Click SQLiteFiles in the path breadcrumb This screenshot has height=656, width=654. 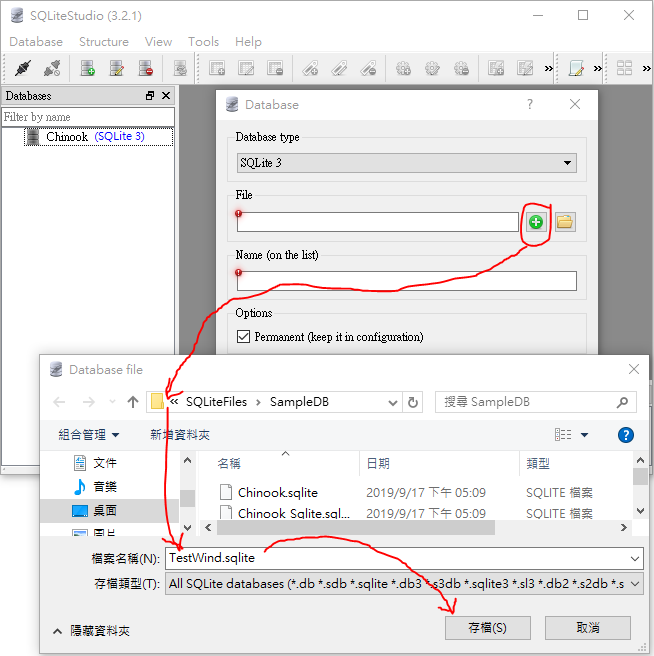(216, 402)
